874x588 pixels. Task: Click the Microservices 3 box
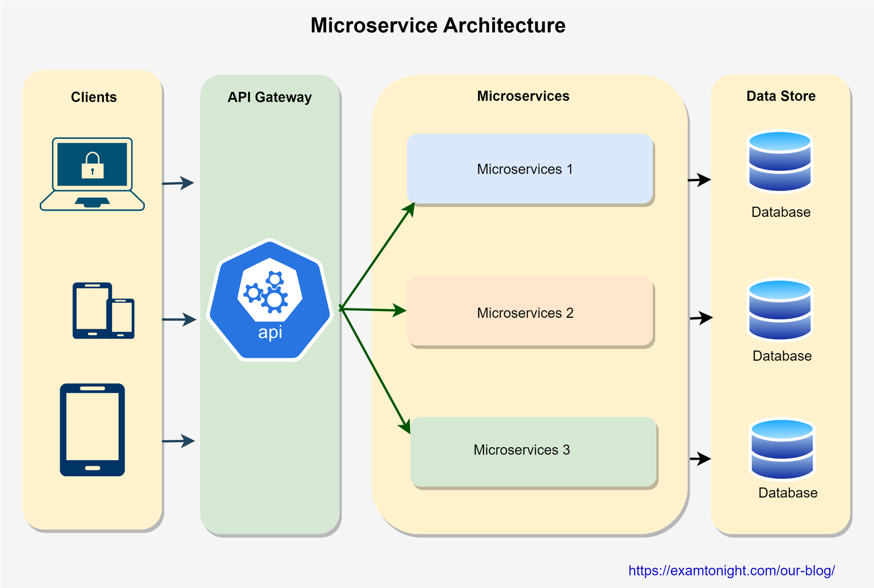click(533, 452)
